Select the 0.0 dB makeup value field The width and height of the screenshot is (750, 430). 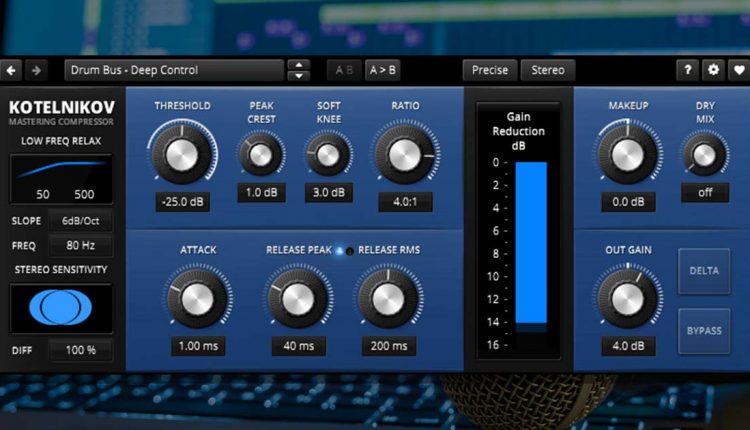(628, 202)
